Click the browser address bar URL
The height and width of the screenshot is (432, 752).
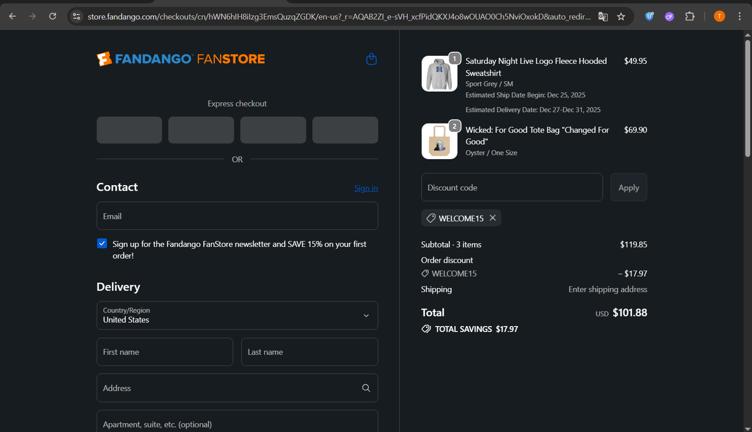339,17
